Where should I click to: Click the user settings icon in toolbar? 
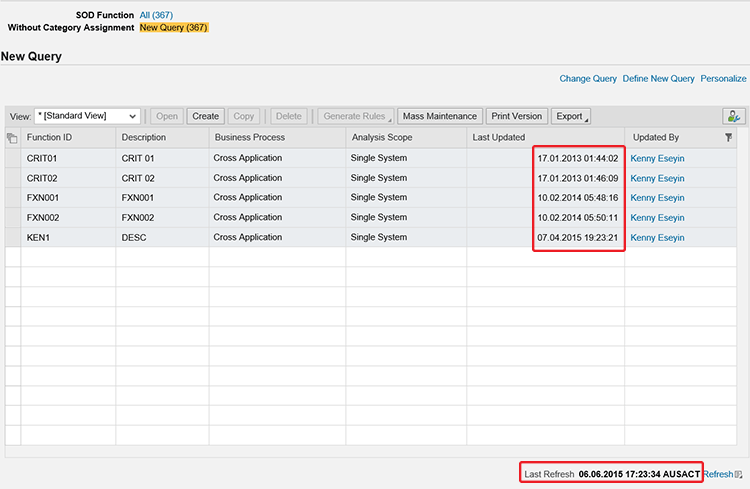pos(733,116)
